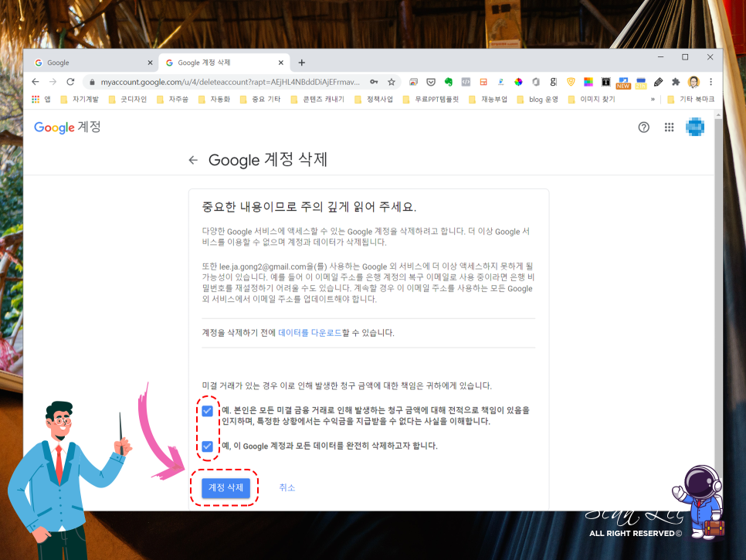Open the blog 운영 bookmark folder

pos(537,99)
